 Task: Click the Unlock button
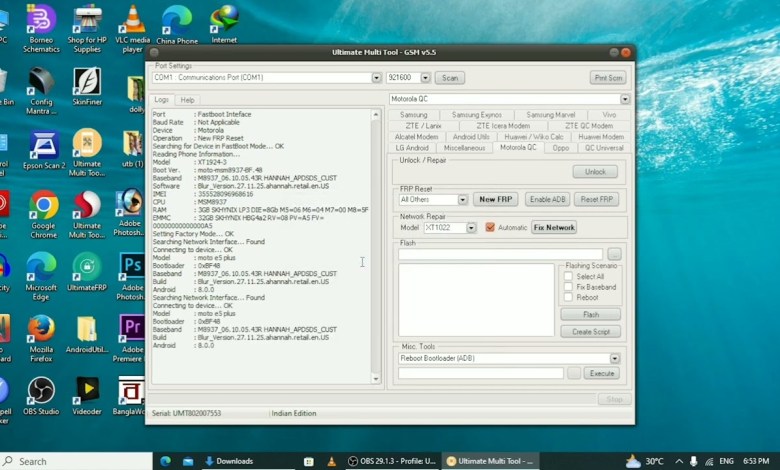(x=595, y=172)
